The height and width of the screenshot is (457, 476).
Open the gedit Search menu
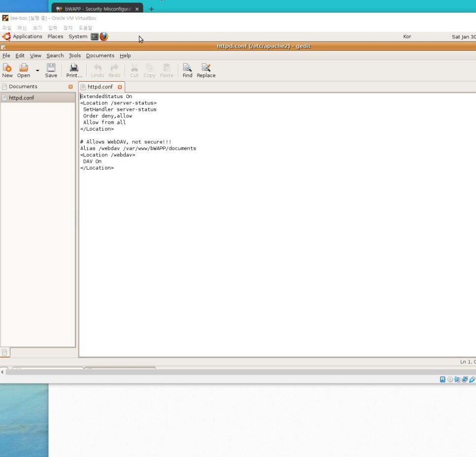(x=55, y=56)
